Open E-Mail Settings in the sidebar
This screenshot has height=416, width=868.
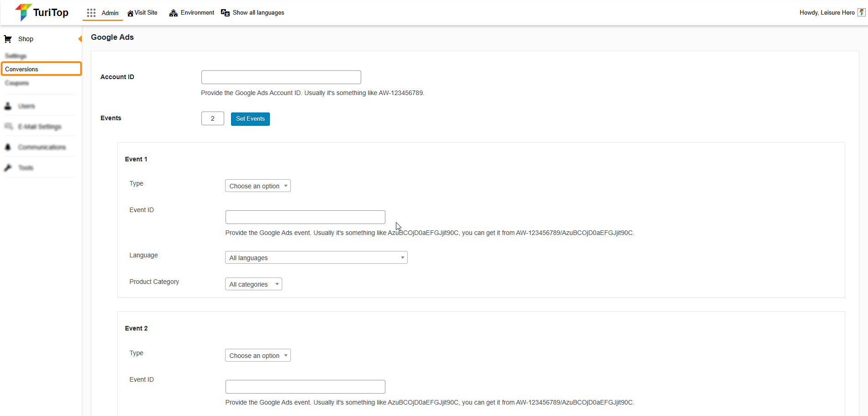pyautogui.click(x=39, y=127)
